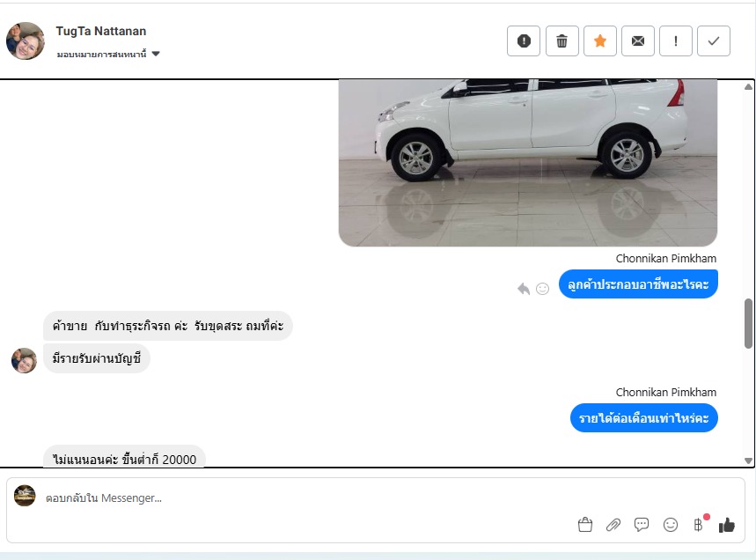This screenshot has height=560, width=756.
Task: Toggle the orange star follow-up icon
Action: tap(600, 41)
